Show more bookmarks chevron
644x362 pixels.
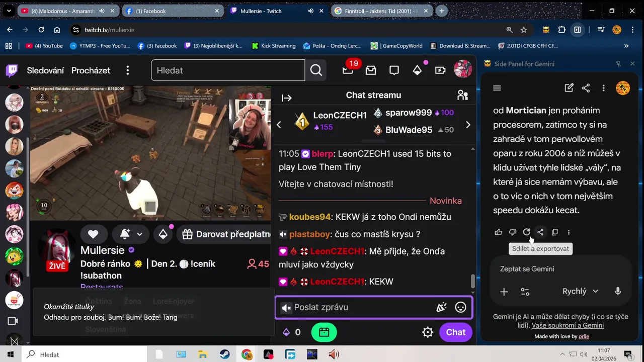[x=626, y=46]
